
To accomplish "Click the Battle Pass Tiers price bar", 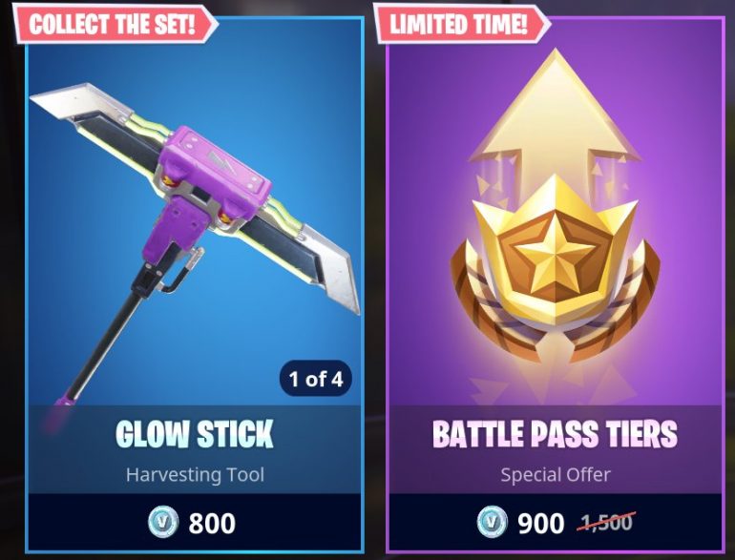I will pyautogui.click(x=556, y=522).
